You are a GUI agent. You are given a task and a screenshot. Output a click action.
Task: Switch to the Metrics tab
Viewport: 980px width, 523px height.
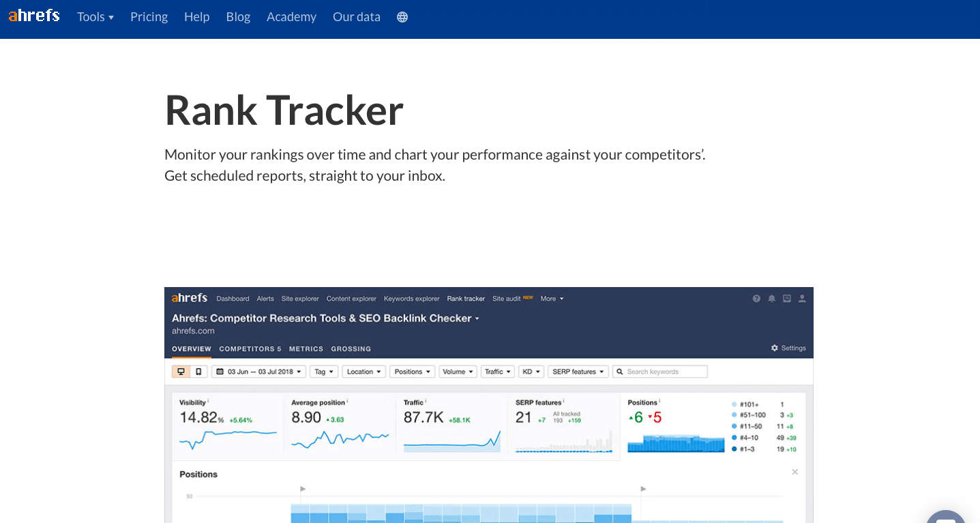pos(306,349)
